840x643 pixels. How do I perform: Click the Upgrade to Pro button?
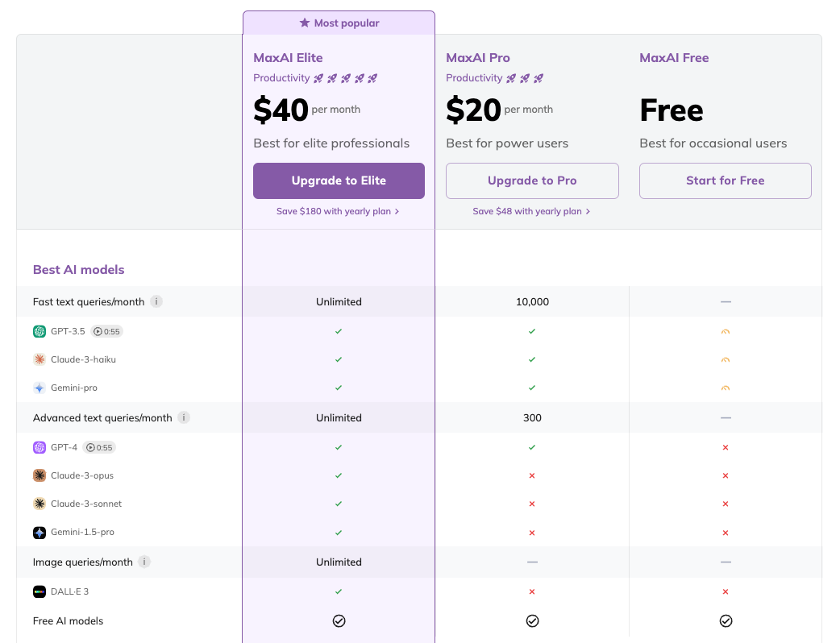(532, 180)
